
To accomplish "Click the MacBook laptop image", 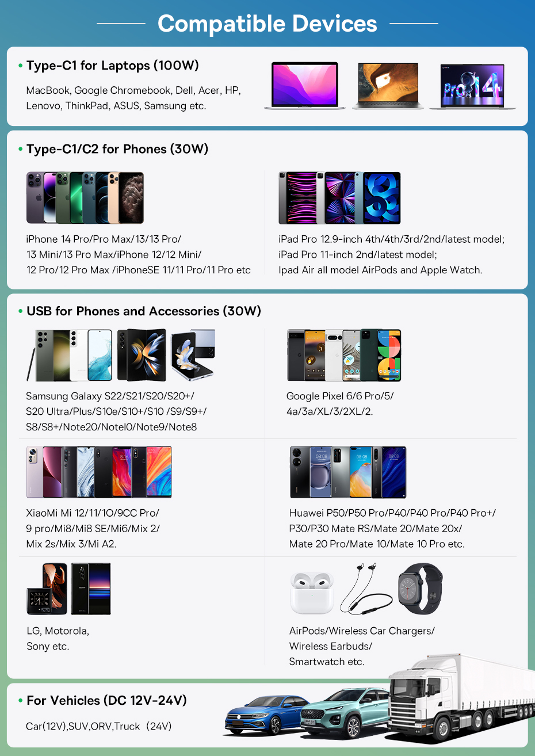I will point(305,86).
